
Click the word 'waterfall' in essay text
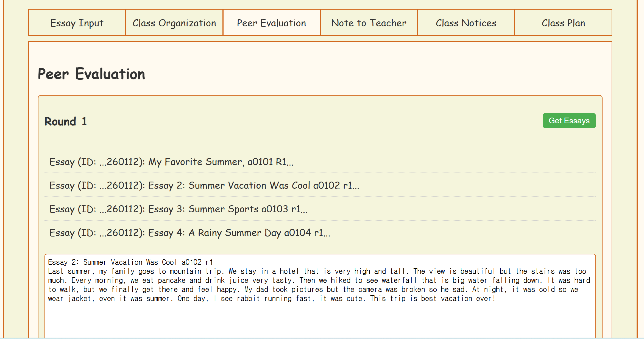point(399,280)
